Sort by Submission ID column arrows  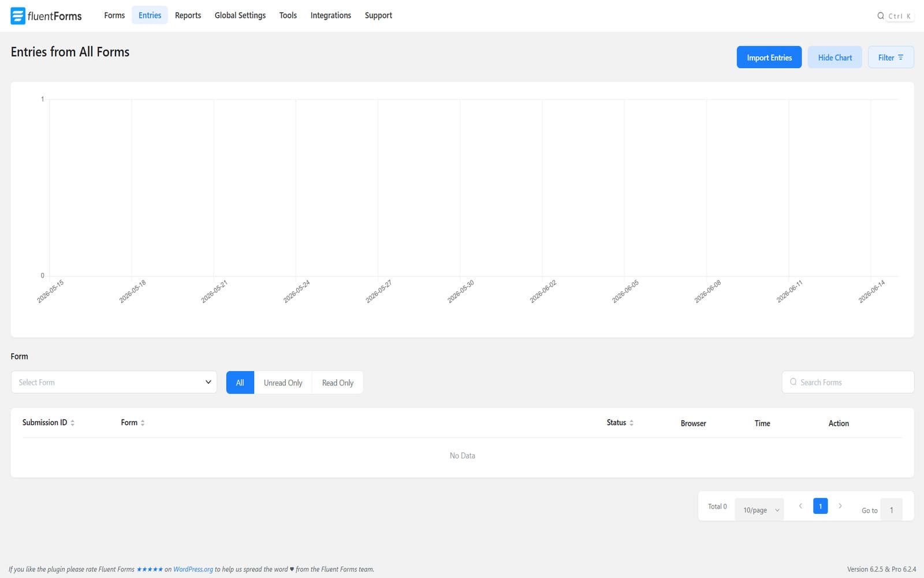click(x=73, y=423)
